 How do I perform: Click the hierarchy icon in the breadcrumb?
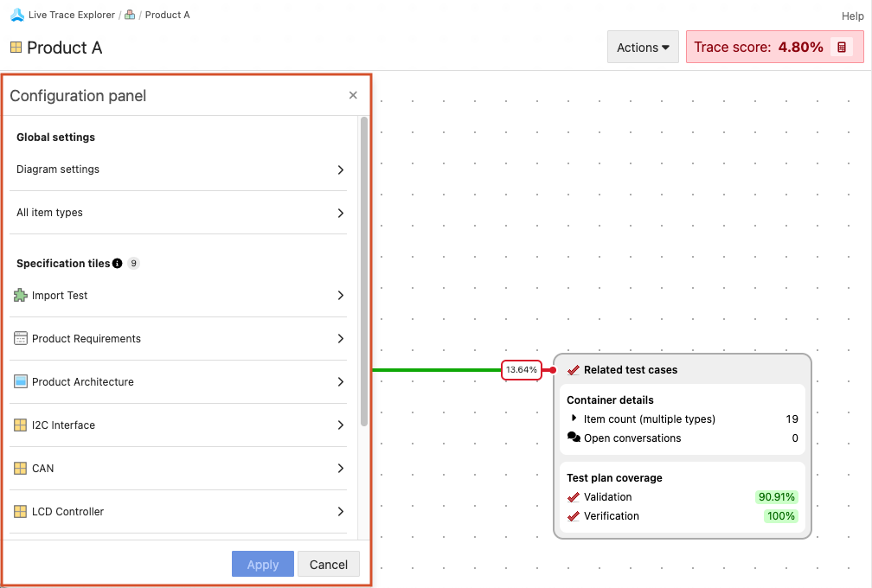130,15
